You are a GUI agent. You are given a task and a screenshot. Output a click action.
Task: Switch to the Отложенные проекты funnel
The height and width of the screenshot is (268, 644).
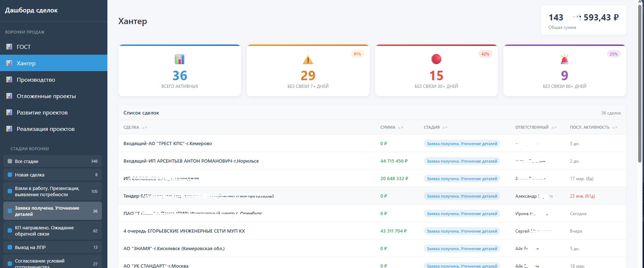46,96
